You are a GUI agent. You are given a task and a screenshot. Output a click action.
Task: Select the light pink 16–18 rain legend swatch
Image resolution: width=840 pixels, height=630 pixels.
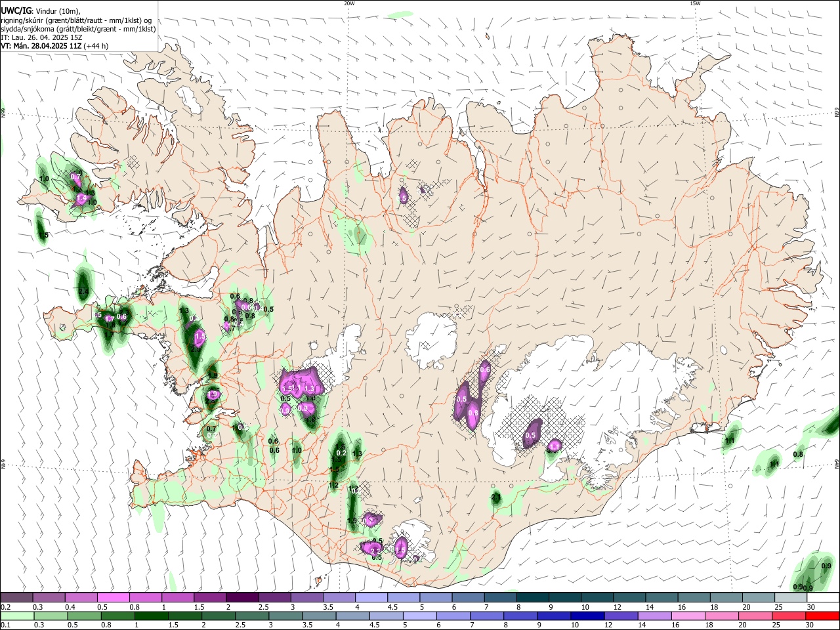(688, 616)
